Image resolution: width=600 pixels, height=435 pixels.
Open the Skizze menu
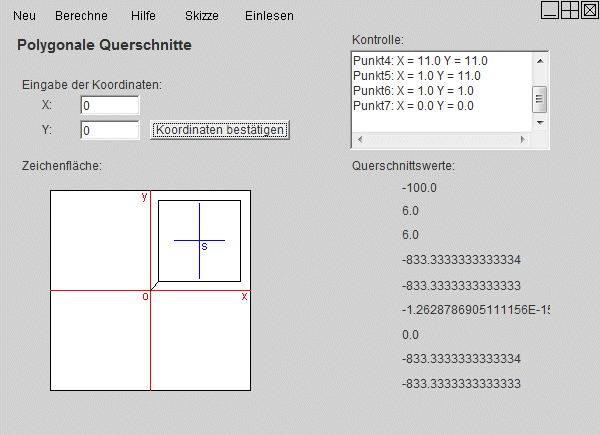(x=202, y=16)
